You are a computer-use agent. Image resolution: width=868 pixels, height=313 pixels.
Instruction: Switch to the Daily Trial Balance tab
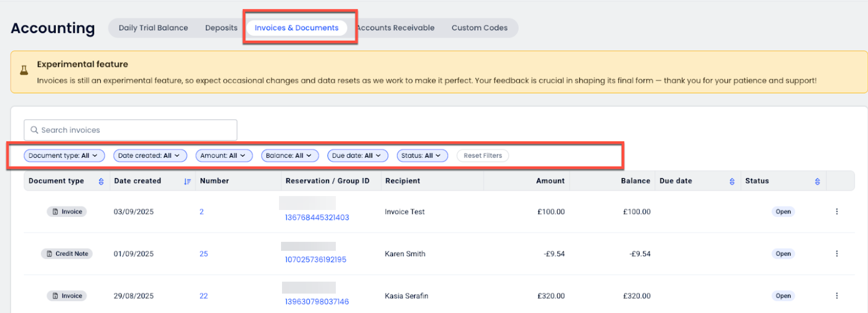[153, 28]
